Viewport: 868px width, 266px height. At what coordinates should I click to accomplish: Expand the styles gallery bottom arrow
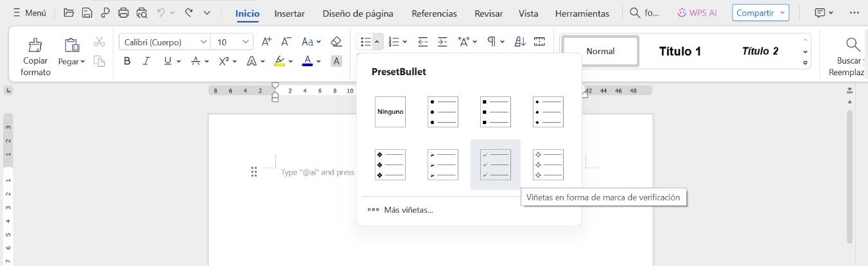coord(805,62)
